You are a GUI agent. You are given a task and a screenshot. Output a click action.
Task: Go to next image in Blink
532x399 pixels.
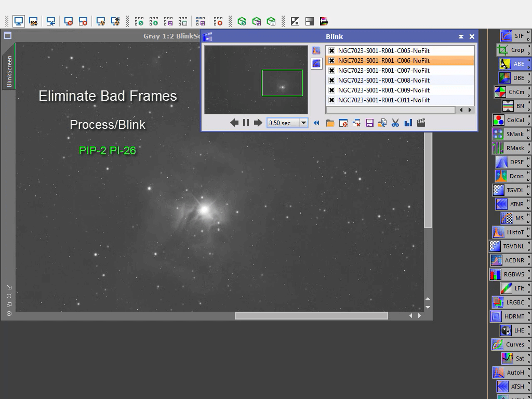click(x=258, y=123)
